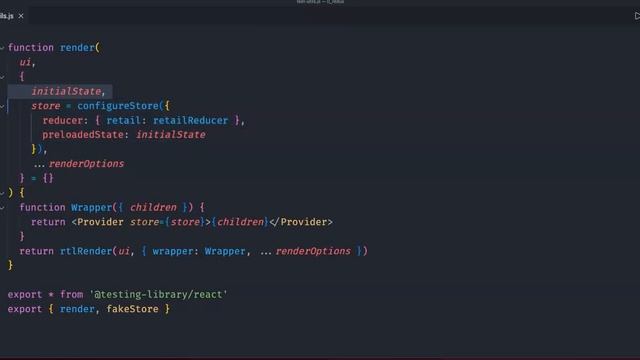Click the 'rtlRender' function call
640x360 pixels.
[86, 251]
